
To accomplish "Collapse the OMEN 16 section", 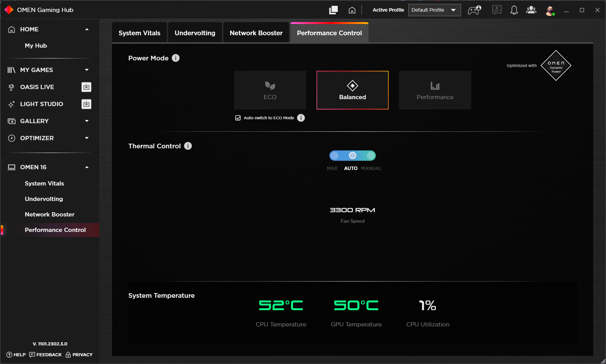I will (87, 167).
